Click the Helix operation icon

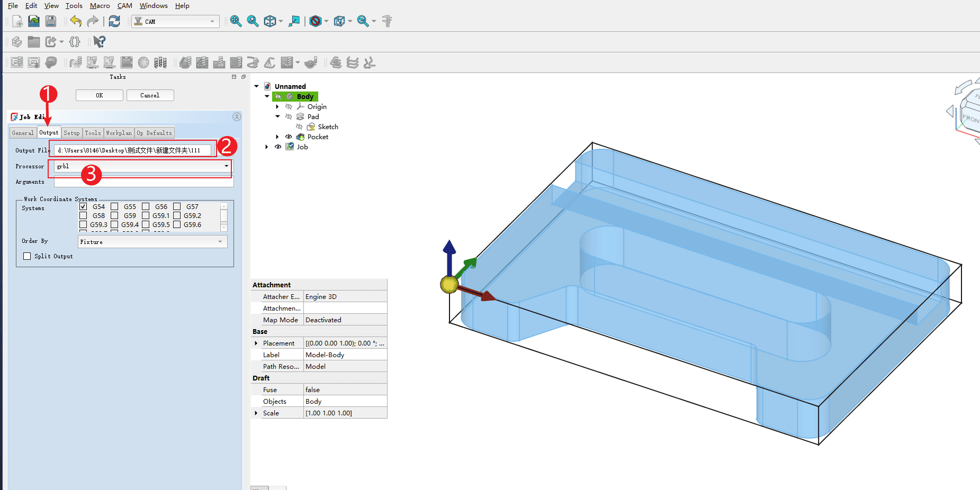click(x=253, y=63)
